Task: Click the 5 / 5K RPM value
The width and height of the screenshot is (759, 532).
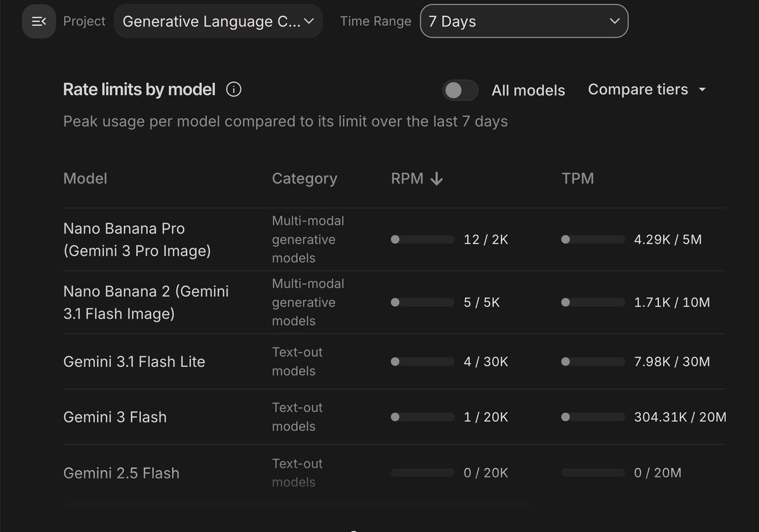Action: click(482, 303)
